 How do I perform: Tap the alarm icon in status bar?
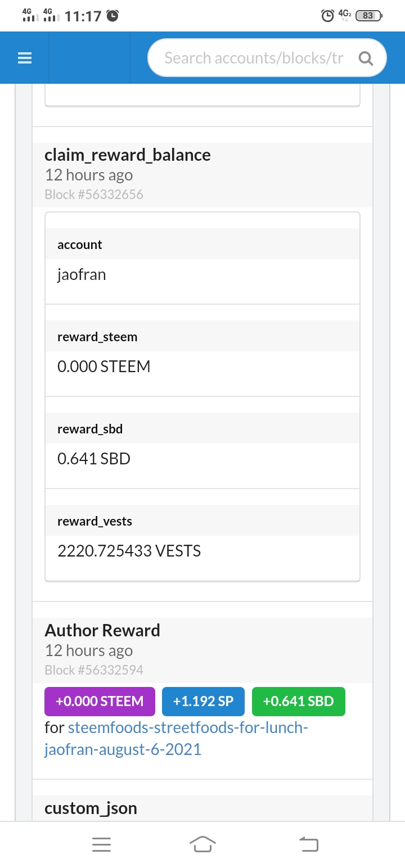tap(327, 16)
